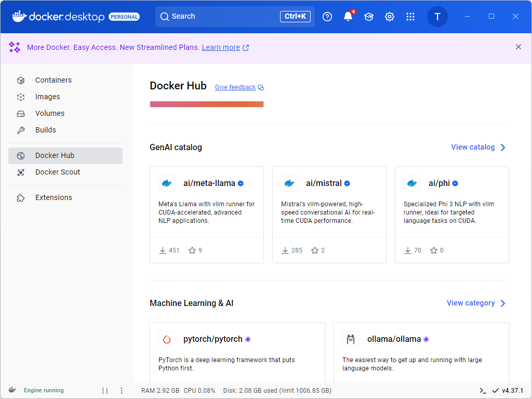
Task: Open the Learning Center graduation cap icon
Action: tap(368, 16)
